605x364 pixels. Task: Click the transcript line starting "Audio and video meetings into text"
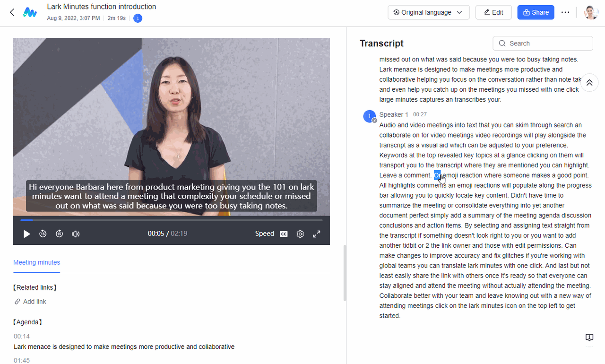(x=481, y=125)
